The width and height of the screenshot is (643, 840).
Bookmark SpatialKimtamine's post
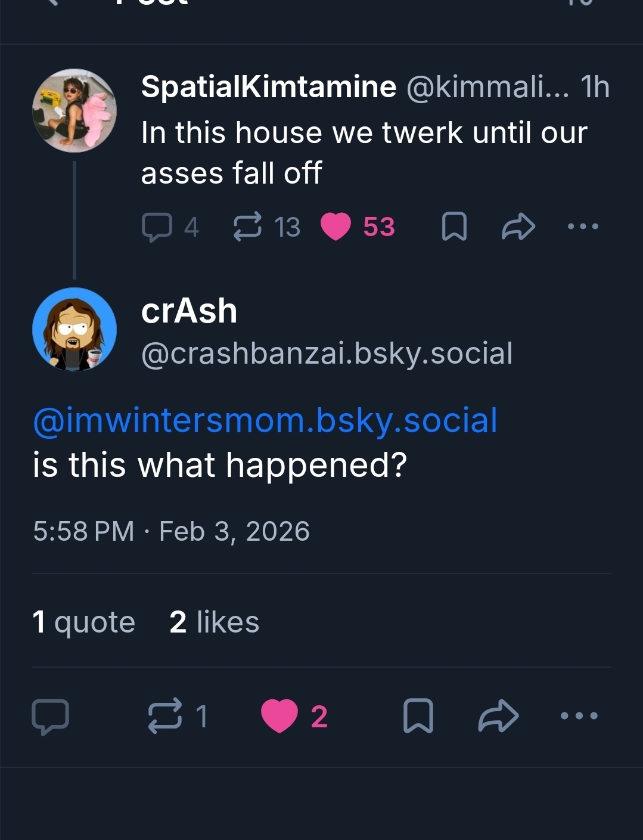tap(454, 227)
